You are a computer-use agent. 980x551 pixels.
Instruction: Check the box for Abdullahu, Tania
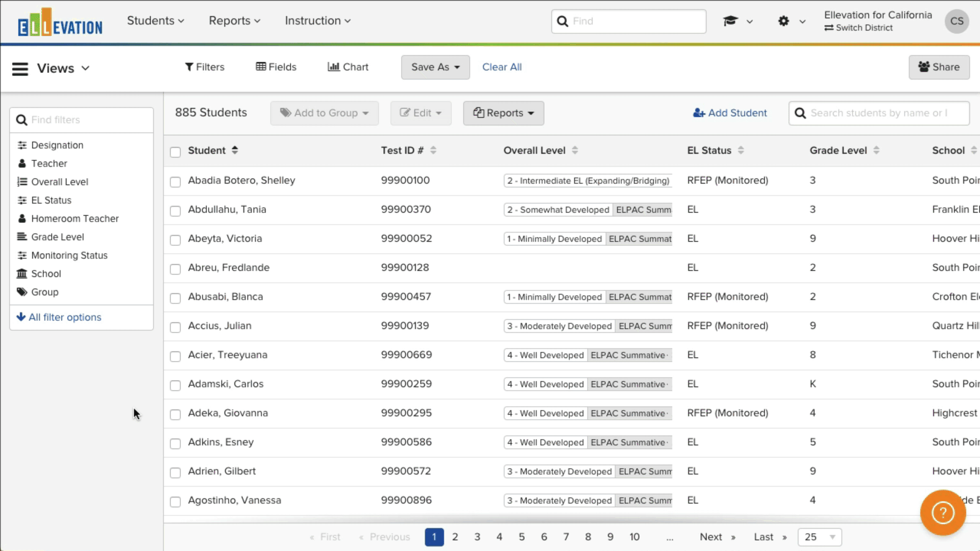(175, 211)
